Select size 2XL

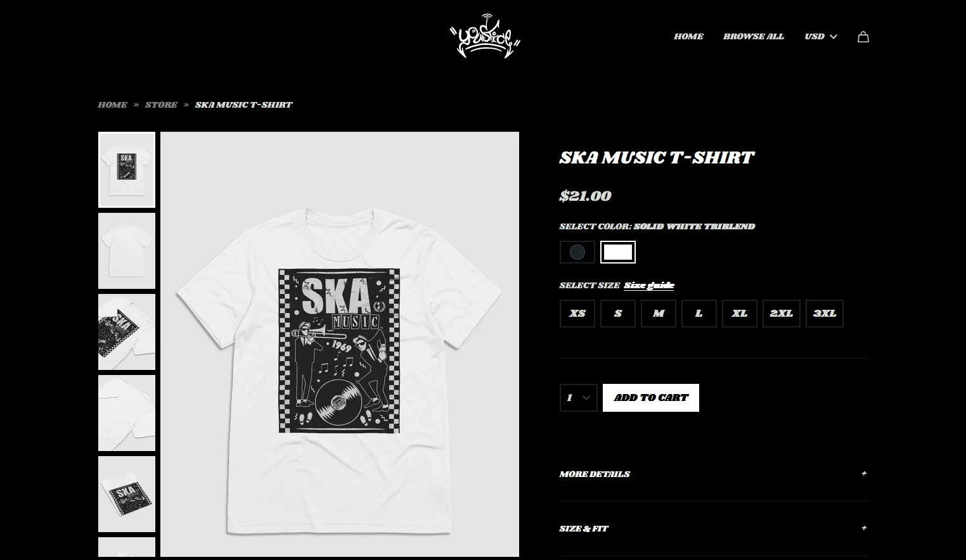pos(782,314)
